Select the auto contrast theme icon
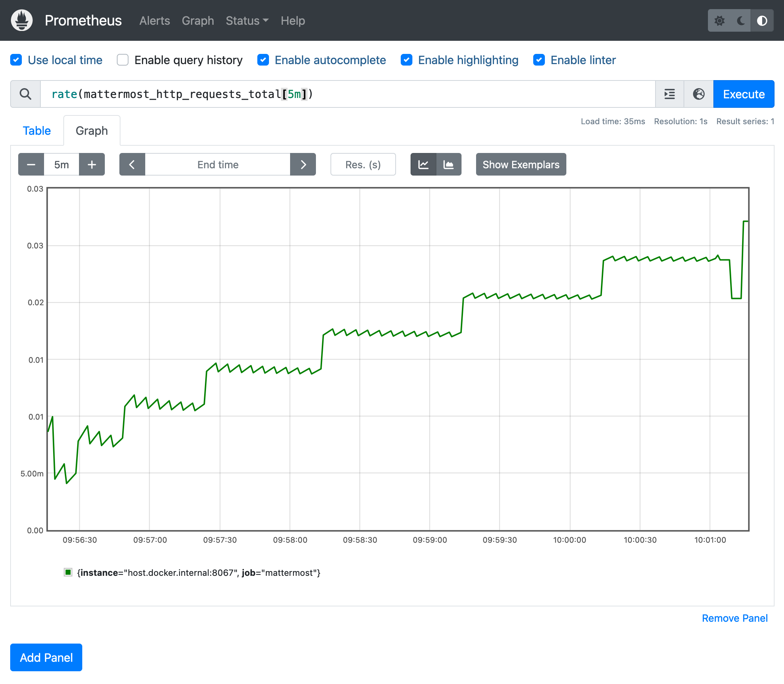The image size is (784, 684). pyautogui.click(x=762, y=21)
